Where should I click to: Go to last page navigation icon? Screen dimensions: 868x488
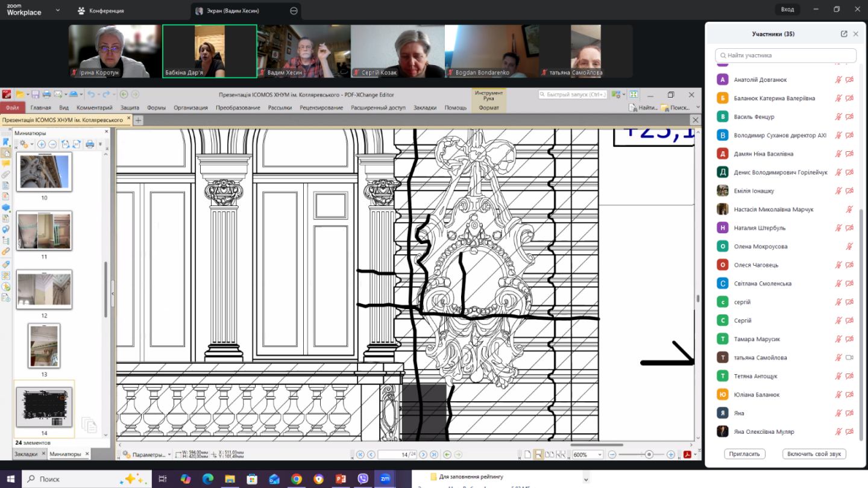pos(434,454)
